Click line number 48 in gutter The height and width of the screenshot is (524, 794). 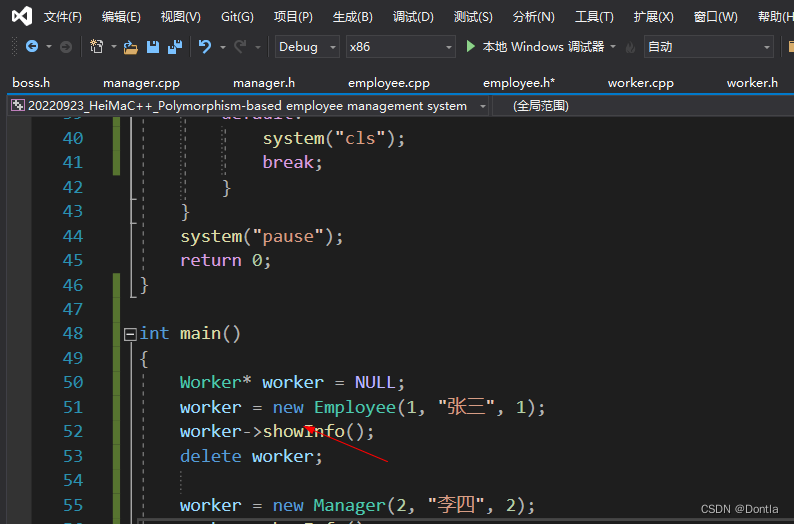[73, 333]
